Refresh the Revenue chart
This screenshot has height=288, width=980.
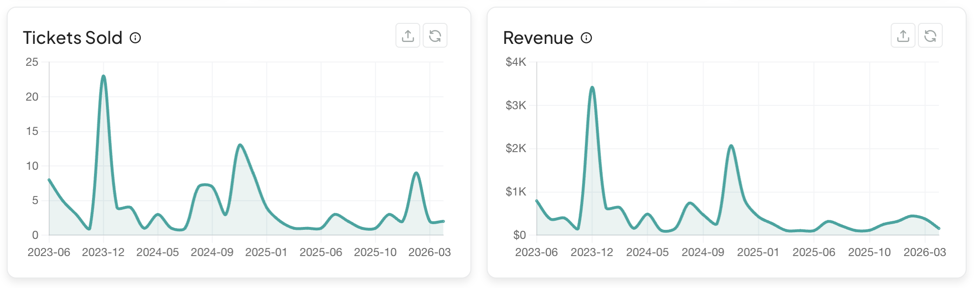click(x=930, y=36)
